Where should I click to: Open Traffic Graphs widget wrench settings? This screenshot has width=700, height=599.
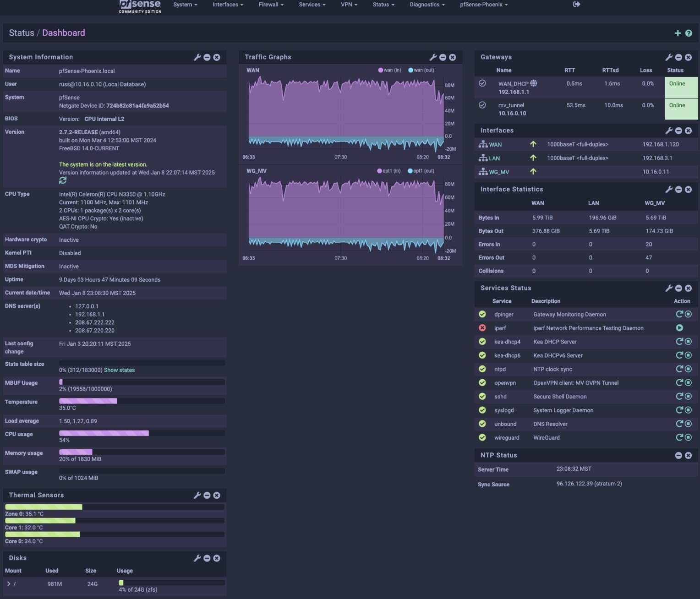(433, 57)
